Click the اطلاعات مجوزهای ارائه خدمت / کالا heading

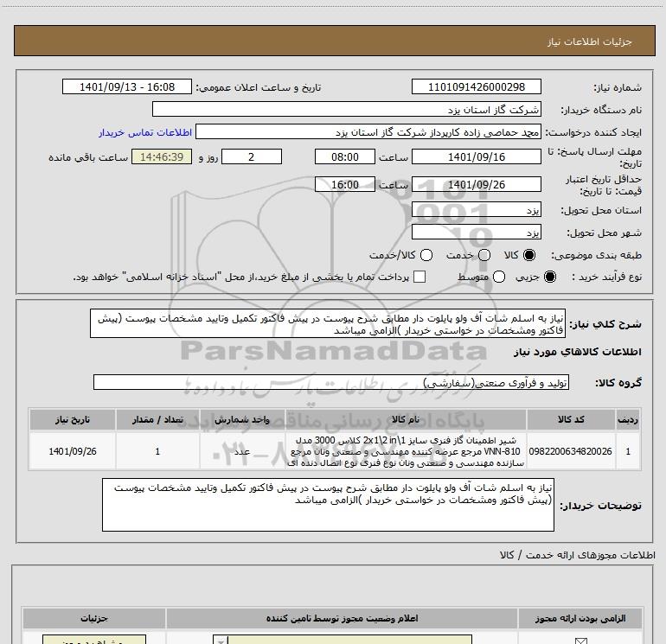click(x=577, y=555)
